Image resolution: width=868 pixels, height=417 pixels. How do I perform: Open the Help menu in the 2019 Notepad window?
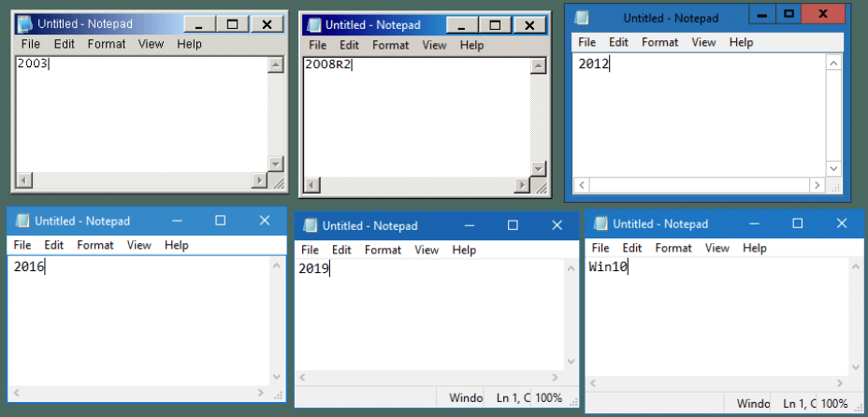coord(465,250)
